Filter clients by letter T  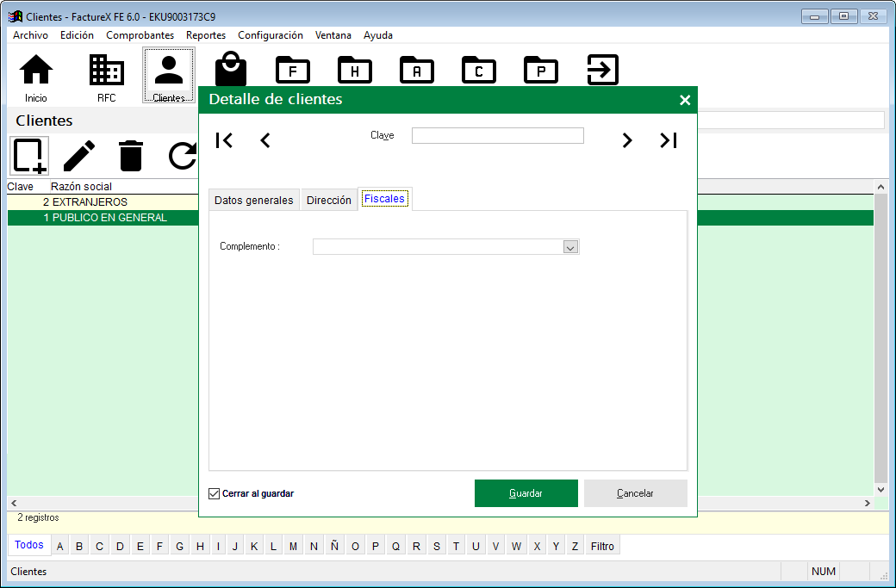pos(456,547)
